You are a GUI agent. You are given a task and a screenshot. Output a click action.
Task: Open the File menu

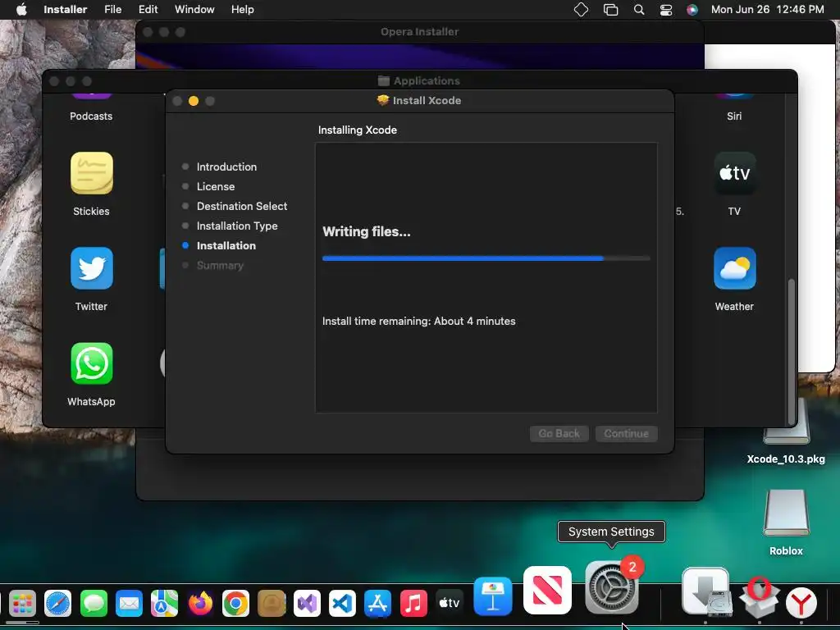click(113, 10)
